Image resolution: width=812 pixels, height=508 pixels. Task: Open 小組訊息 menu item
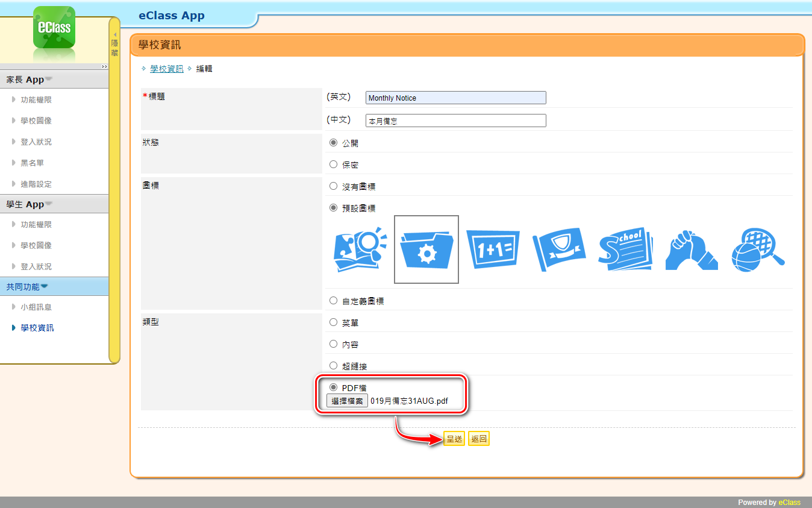(x=36, y=307)
